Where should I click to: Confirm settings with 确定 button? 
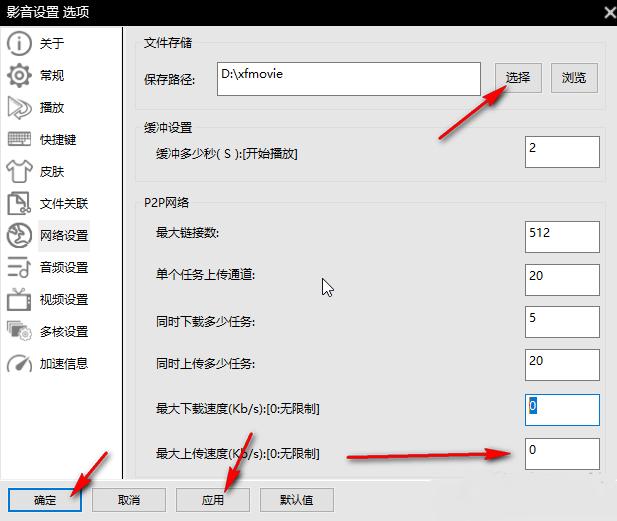click(x=45, y=499)
